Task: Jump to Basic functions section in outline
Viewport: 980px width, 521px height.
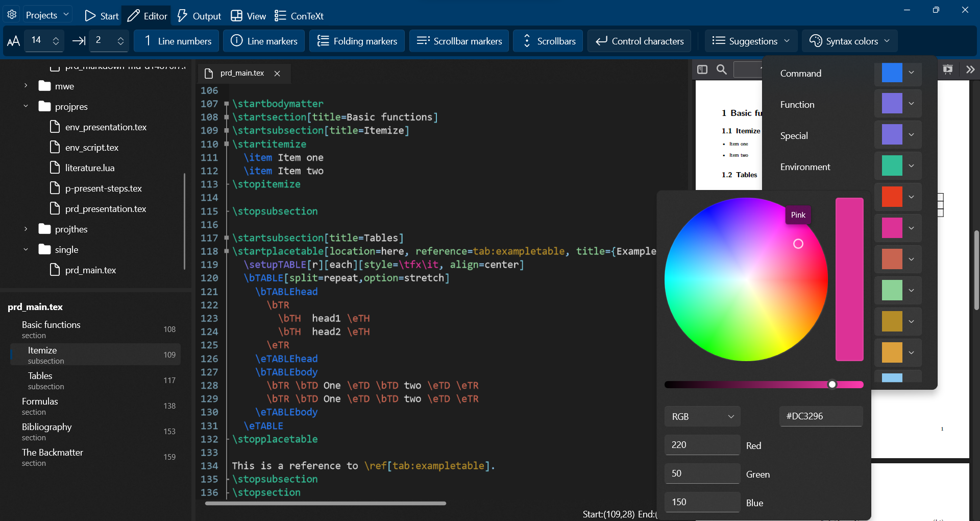Action: (95, 329)
